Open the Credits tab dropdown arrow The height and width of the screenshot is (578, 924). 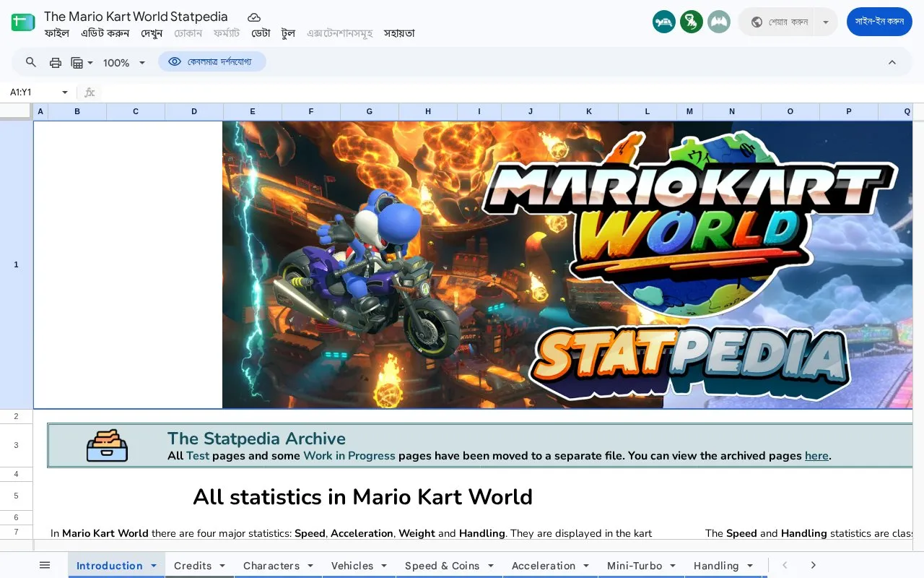(x=222, y=566)
